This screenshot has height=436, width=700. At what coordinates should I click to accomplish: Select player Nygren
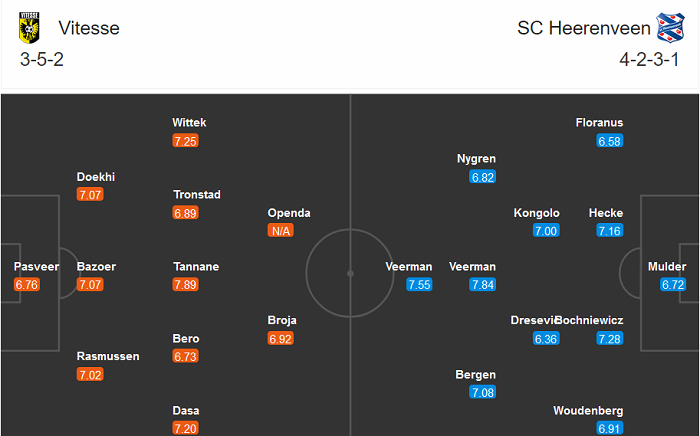(476, 159)
